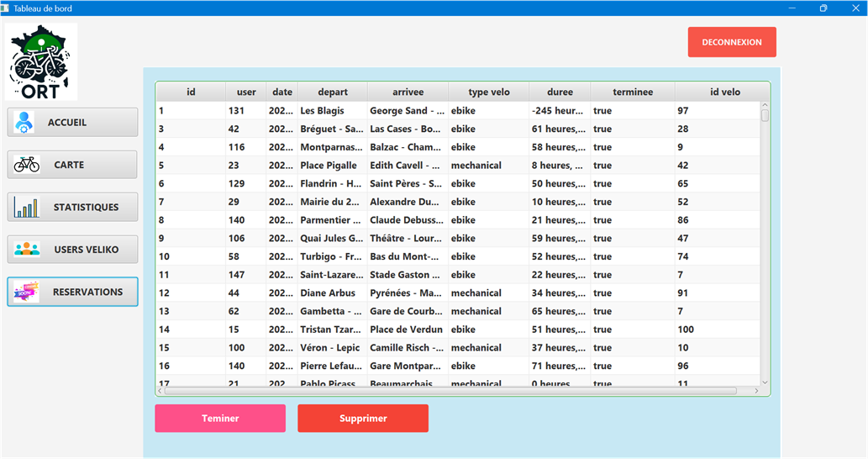The width and height of the screenshot is (868, 459).
Task: Click the bar chart Statistiques icon
Action: click(x=26, y=208)
